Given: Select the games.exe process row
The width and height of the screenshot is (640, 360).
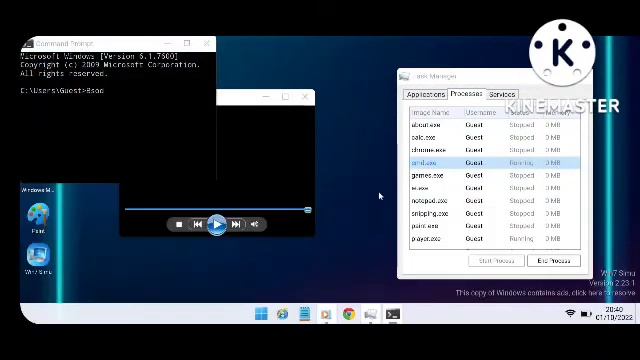Looking at the screenshot, I should 495,176.
